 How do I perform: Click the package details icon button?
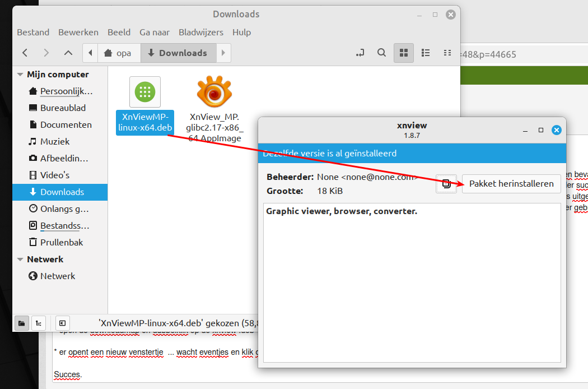point(446,184)
